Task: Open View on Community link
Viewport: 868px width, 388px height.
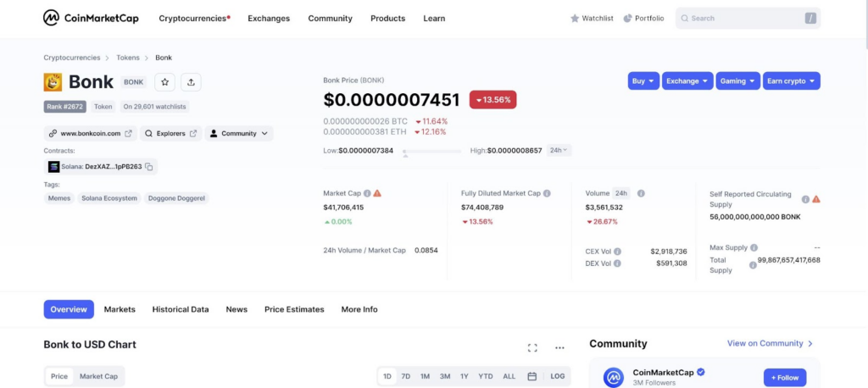Action: pos(770,343)
